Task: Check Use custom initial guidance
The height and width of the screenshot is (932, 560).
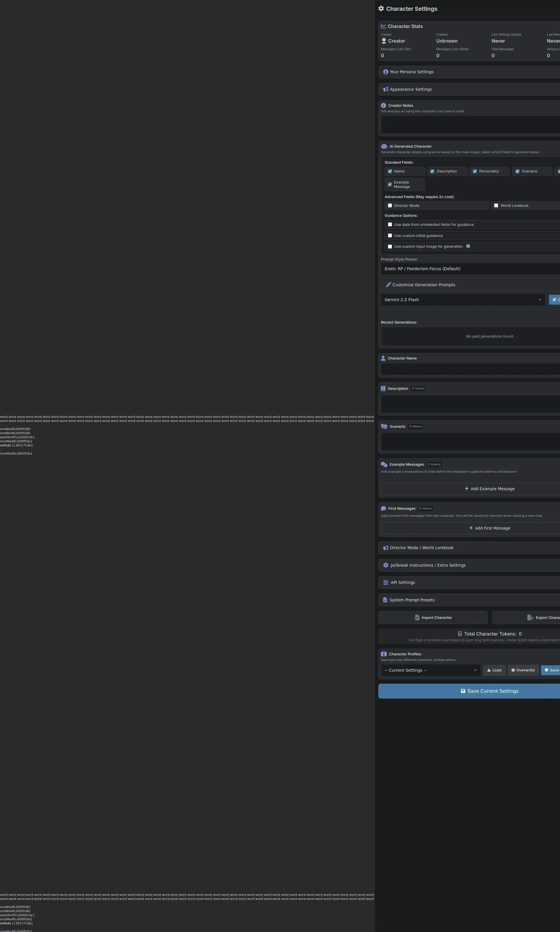Action: pos(390,235)
